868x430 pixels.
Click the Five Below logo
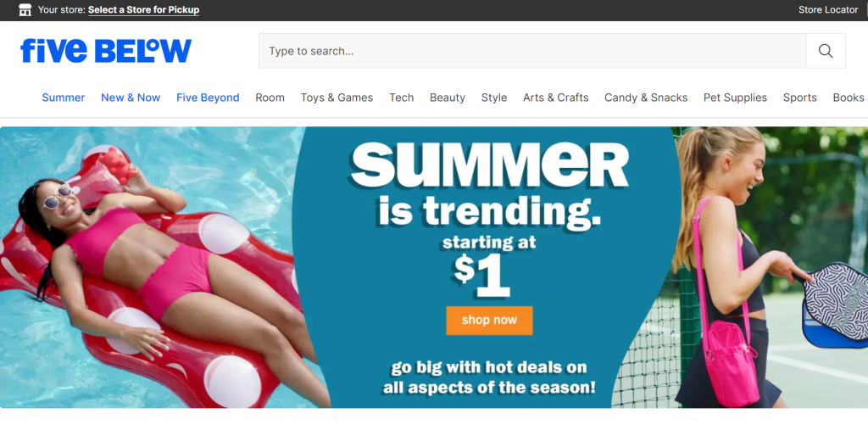[106, 50]
